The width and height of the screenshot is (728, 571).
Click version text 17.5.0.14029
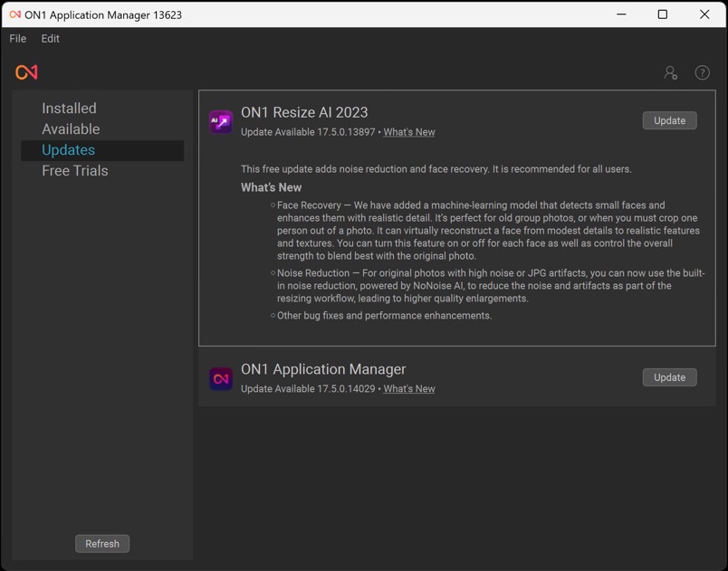(x=346, y=389)
